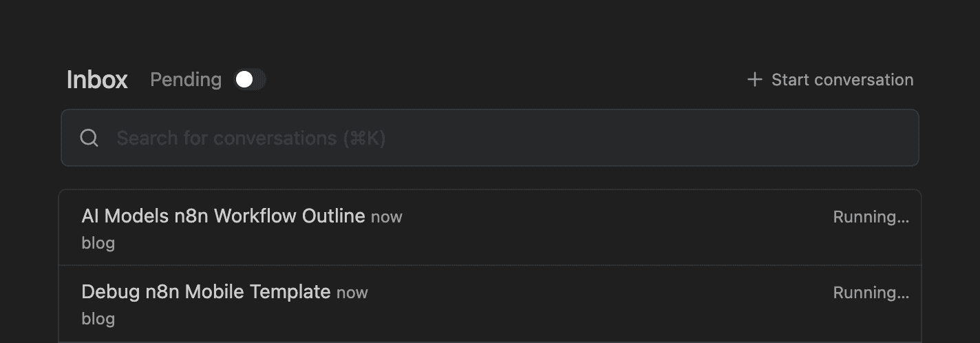Click the empty right side of search bar
The width and height of the screenshot is (980, 343).
(x=757, y=138)
